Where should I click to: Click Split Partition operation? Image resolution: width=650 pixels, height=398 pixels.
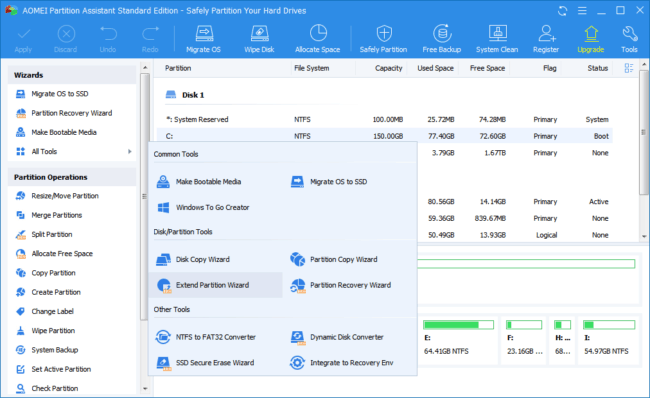[x=44, y=234]
